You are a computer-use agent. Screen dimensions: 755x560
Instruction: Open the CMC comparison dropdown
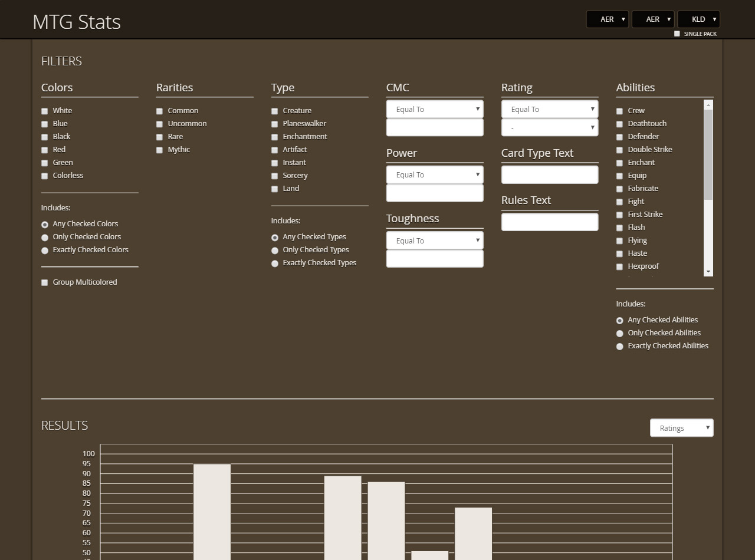tap(435, 109)
